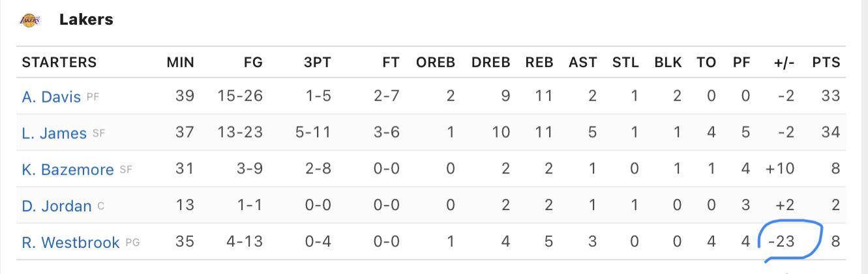Select the OREB column header
Viewport: 868px width, 274px height.
[x=436, y=63]
